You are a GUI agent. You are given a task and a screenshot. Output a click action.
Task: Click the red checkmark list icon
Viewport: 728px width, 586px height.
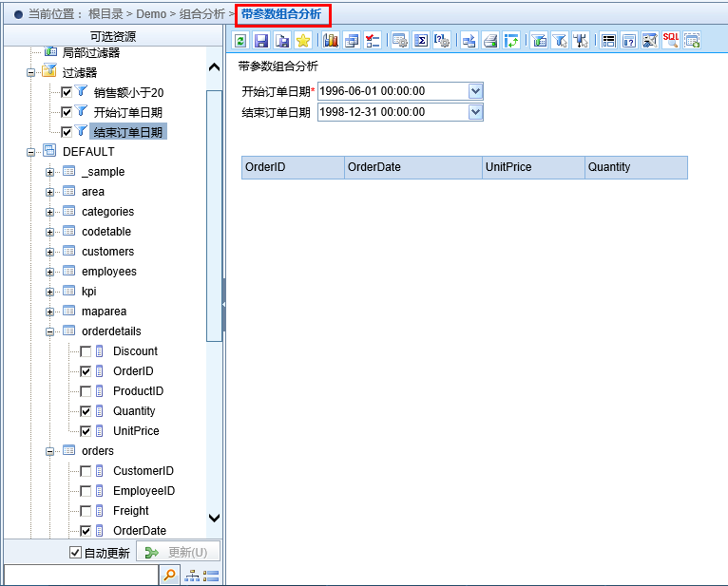[373, 41]
